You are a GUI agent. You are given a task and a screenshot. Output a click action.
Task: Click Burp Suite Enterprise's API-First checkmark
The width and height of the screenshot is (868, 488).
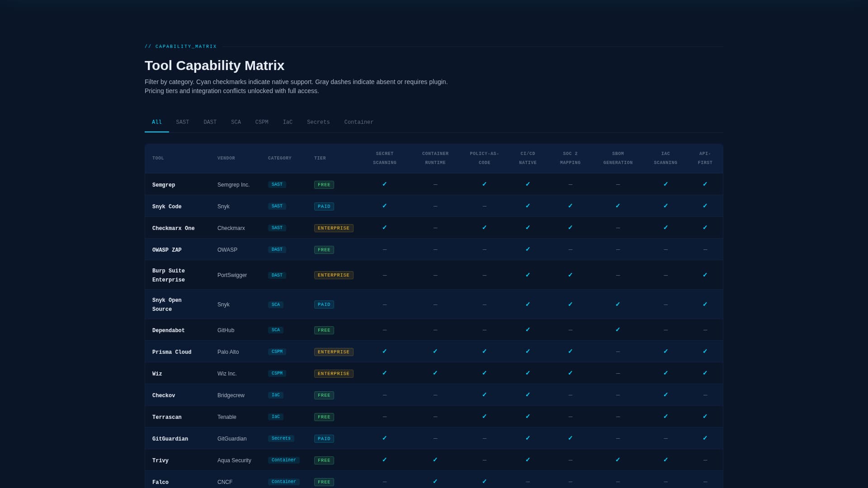[x=705, y=275]
